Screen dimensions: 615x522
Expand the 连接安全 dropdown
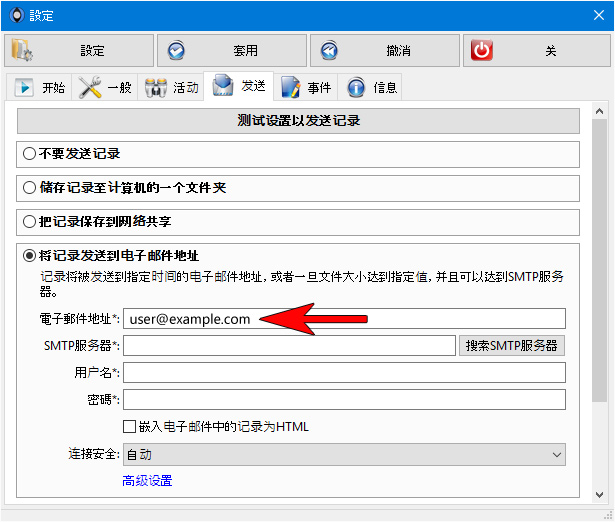[x=344, y=455]
